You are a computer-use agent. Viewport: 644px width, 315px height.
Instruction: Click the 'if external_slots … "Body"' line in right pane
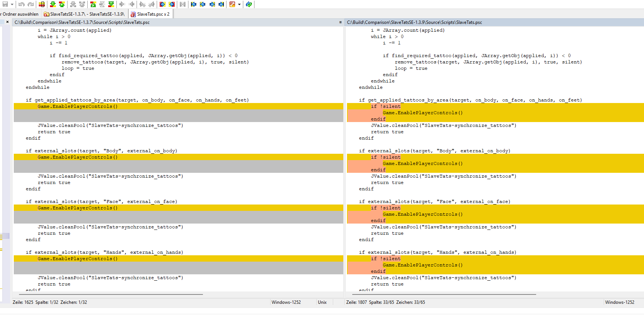435,151
